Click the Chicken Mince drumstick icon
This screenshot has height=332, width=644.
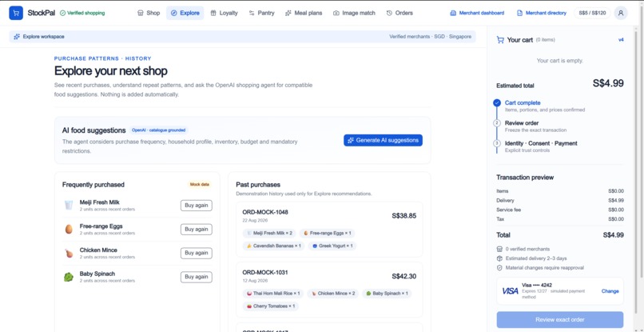[x=69, y=253]
